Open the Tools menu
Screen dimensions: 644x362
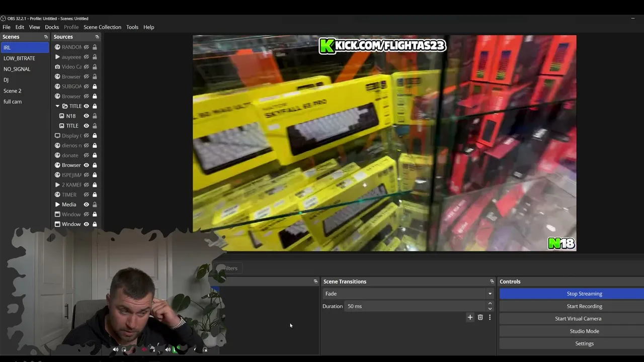pos(132,27)
